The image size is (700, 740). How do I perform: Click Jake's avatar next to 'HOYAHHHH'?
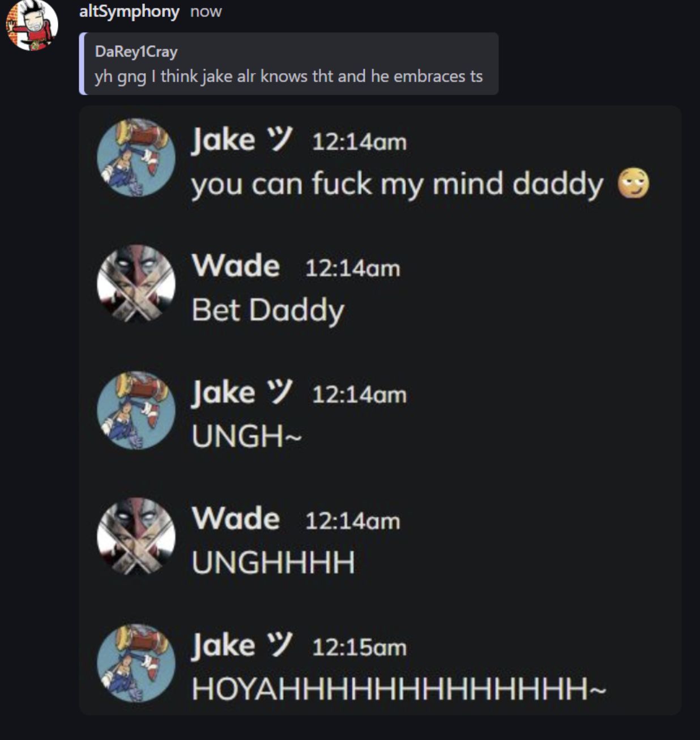point(136,663)
